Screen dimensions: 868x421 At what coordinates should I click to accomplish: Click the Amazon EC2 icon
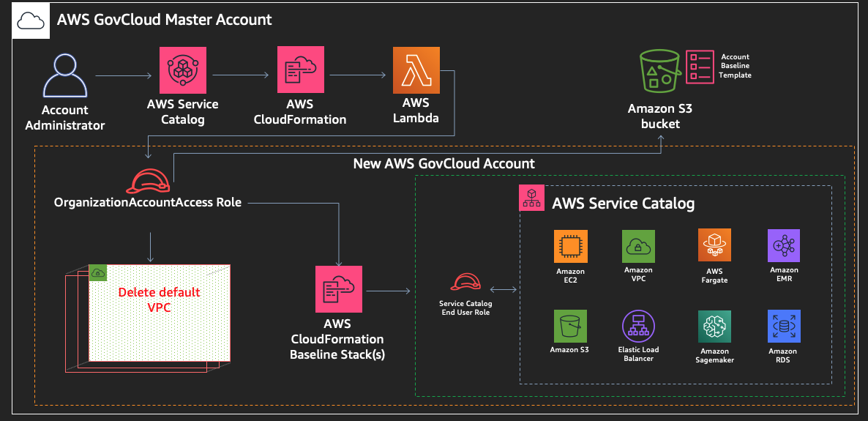[x=571, y=247]
